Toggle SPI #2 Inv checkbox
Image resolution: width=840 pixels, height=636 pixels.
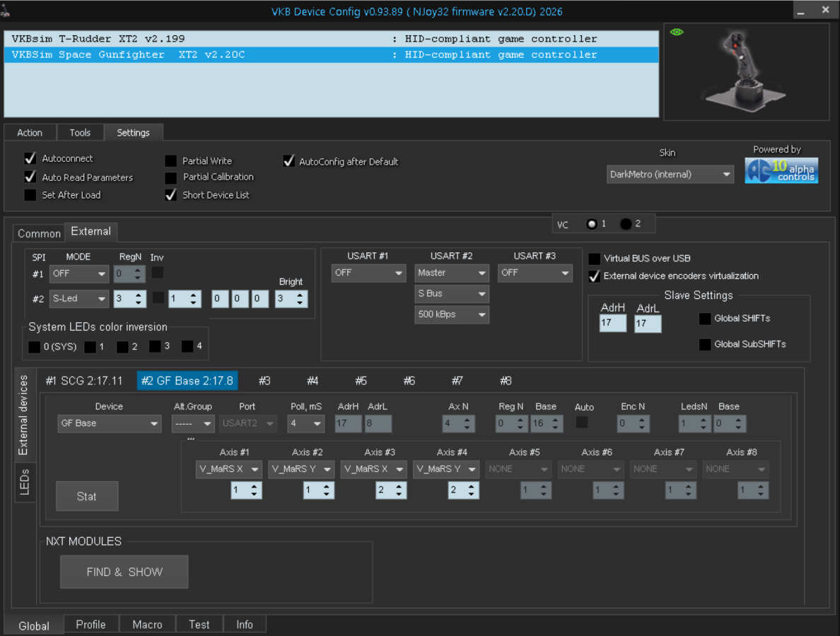[158, 298]
